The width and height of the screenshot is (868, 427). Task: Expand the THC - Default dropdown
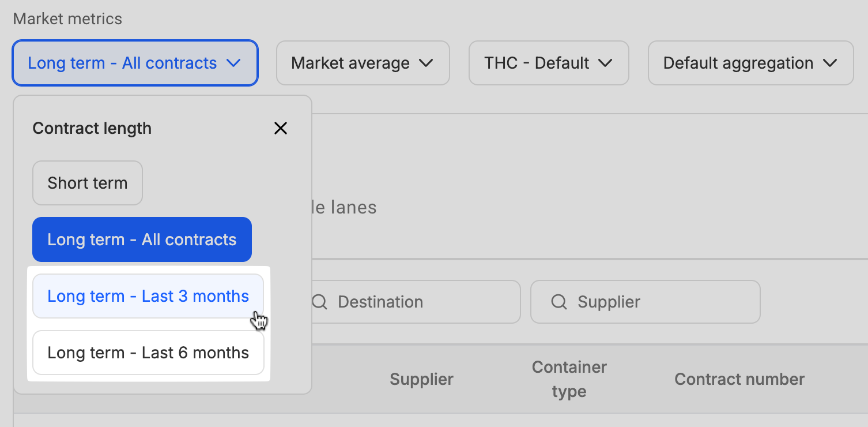[549, 63]
